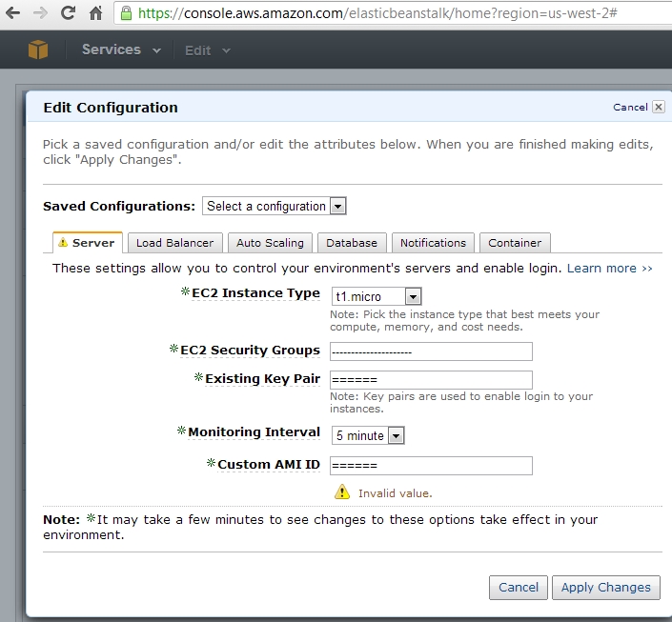Click the Saved Configurations label

tap(119, 206)
